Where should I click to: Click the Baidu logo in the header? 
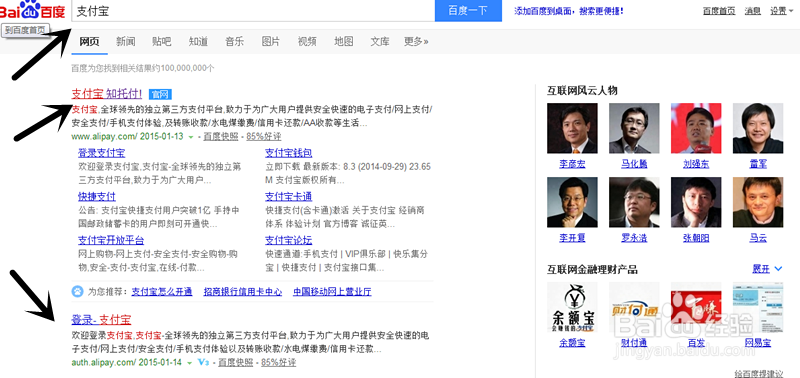click(x=33, y=10)
